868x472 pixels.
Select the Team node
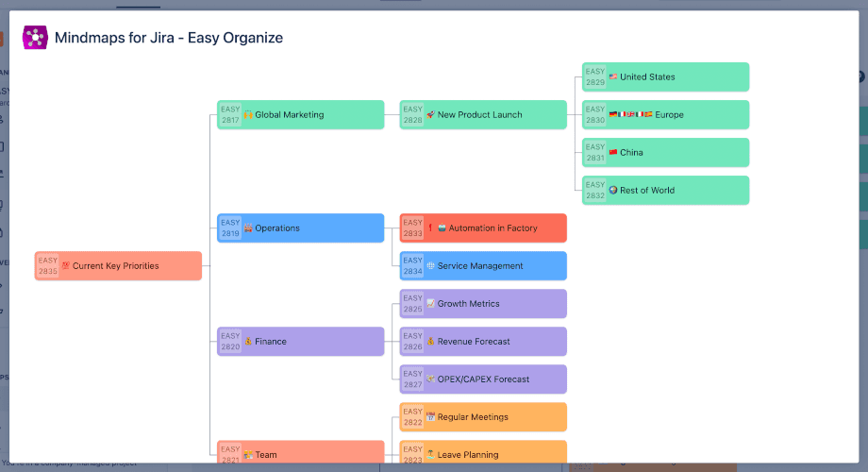point(301,452)
